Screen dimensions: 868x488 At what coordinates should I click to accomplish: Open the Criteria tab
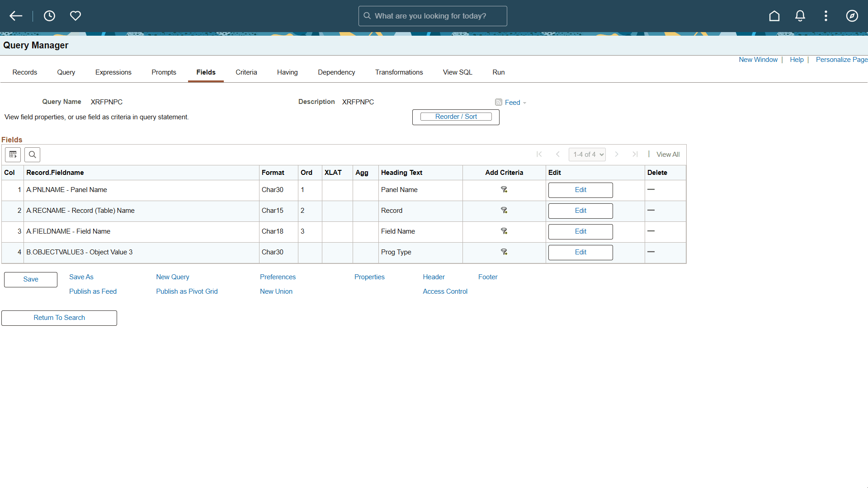246,72
